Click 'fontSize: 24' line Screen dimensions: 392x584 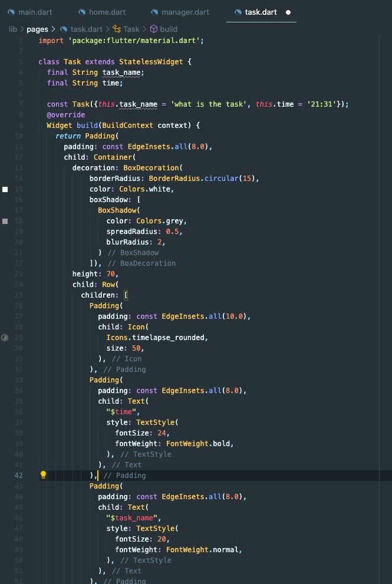(x=142, y=433)
